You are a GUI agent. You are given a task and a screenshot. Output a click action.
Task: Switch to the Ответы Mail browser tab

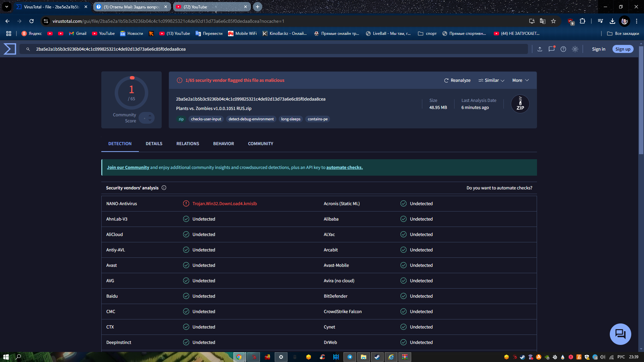tap(131, 7)
